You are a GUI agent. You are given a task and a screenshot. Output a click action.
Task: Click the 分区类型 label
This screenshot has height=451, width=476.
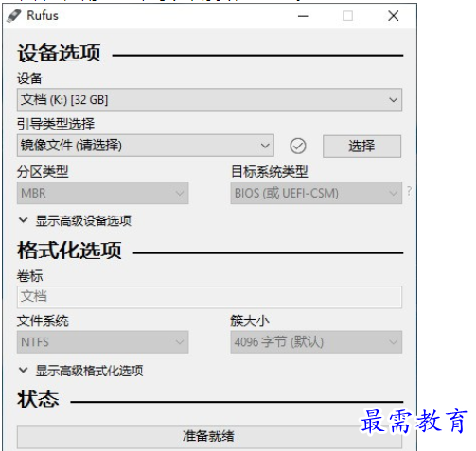43,172
